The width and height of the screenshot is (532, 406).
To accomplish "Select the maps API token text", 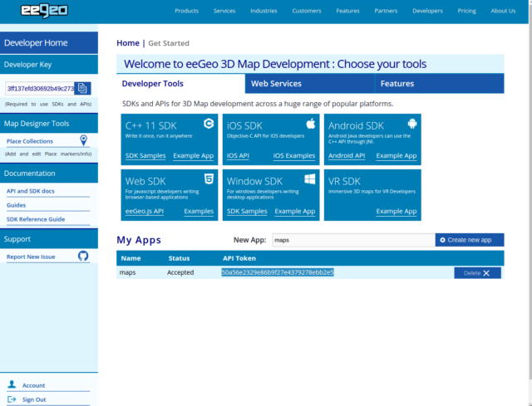I will tap(277, 272).
